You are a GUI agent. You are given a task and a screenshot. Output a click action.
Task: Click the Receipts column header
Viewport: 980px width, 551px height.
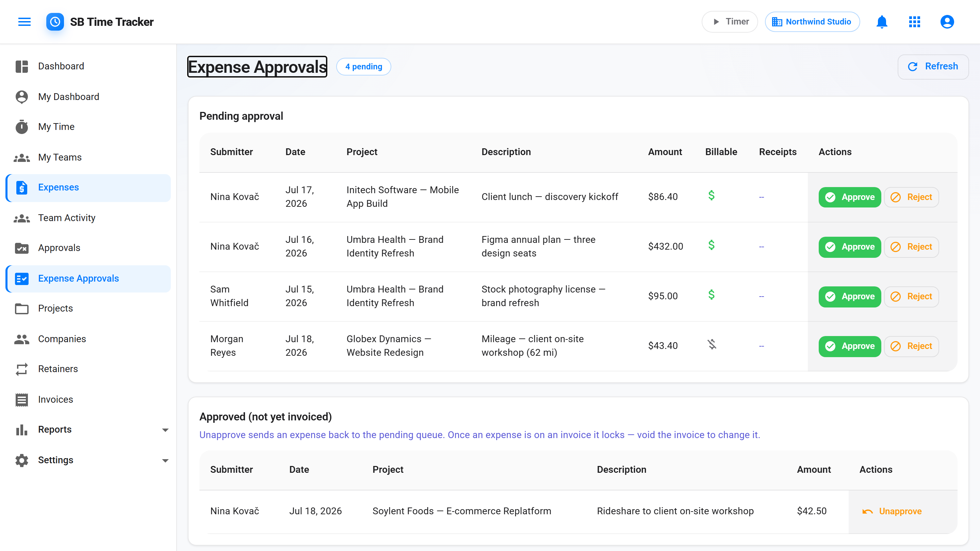tap(778, 152)
